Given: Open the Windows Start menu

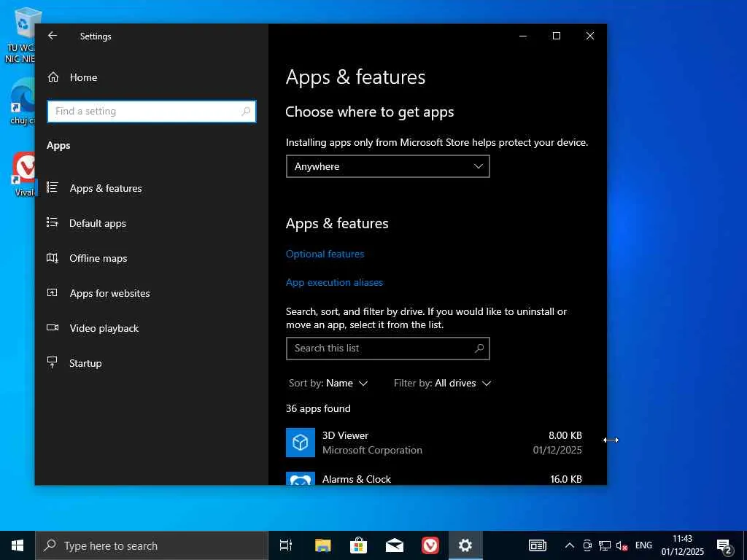Looking at the screenshot, I should (18, 545).
